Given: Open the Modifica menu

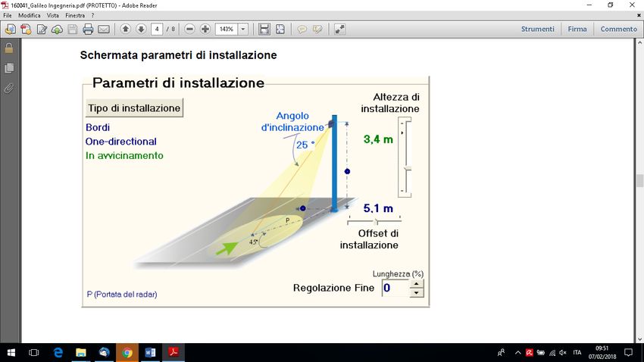Looking at the screenshot, I should pos(30,15).
